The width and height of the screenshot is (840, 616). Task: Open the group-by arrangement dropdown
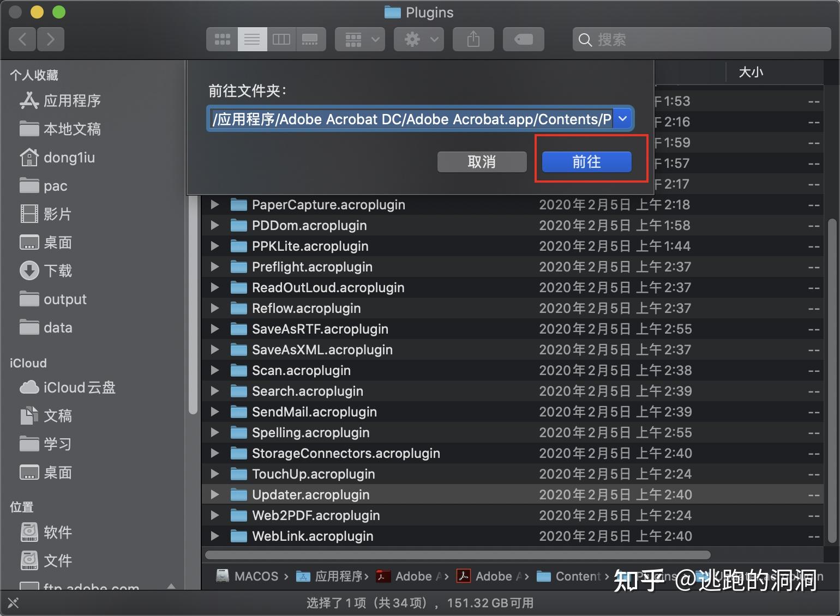(x=360, y=39)
